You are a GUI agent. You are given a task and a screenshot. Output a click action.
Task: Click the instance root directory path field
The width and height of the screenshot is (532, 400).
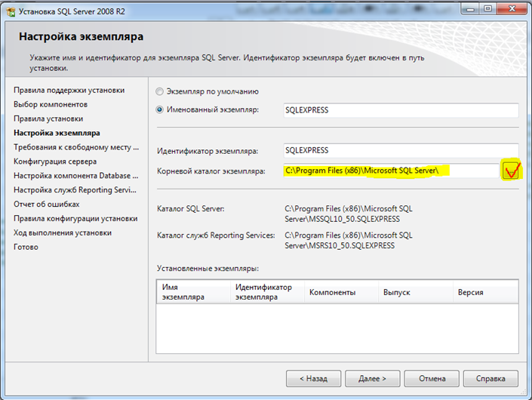(391, 171)
